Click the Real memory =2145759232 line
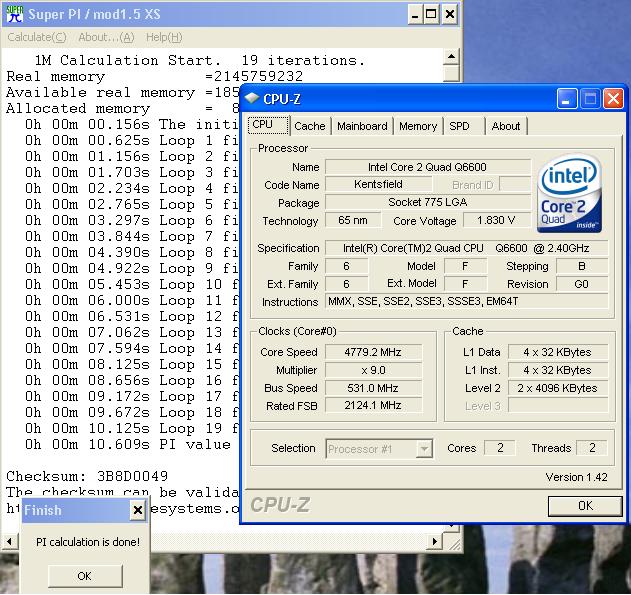Image resolution: width=631 pixels, height=595 pixels. tap(154, 76)
